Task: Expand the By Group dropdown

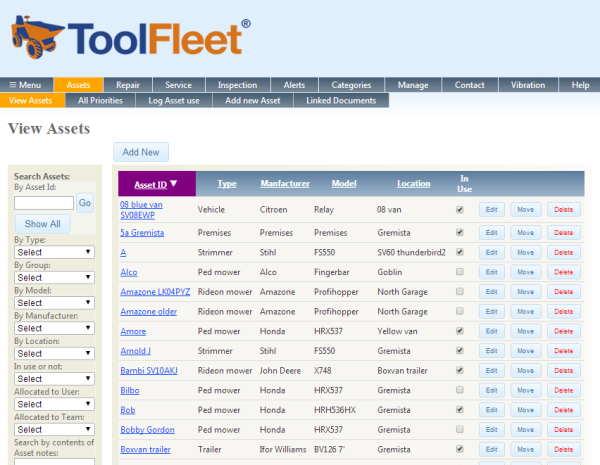Action: pyautogui.click(x=54, y=277)
